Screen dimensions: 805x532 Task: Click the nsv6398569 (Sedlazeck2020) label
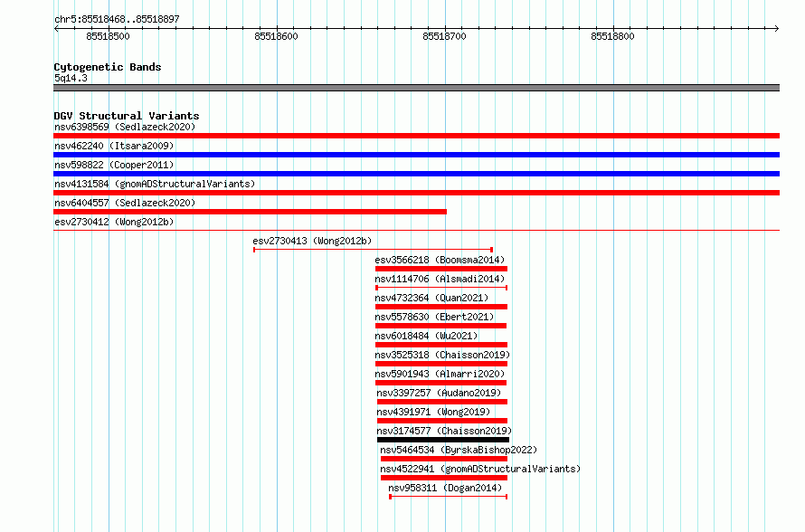125,127
